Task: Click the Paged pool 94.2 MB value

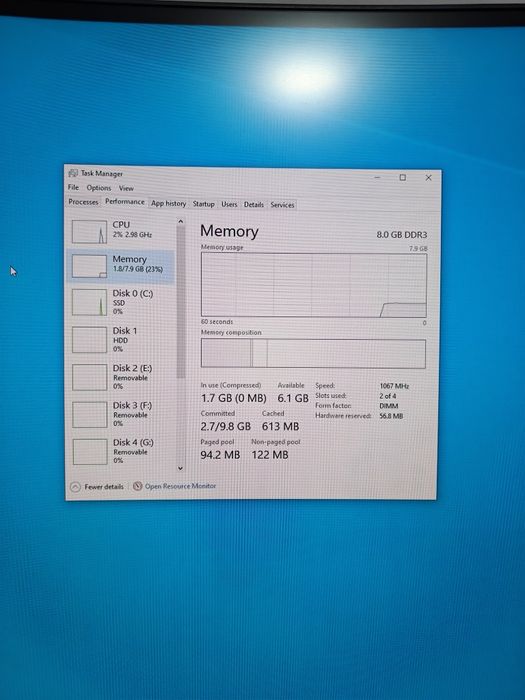Action: tap(220, 454)
